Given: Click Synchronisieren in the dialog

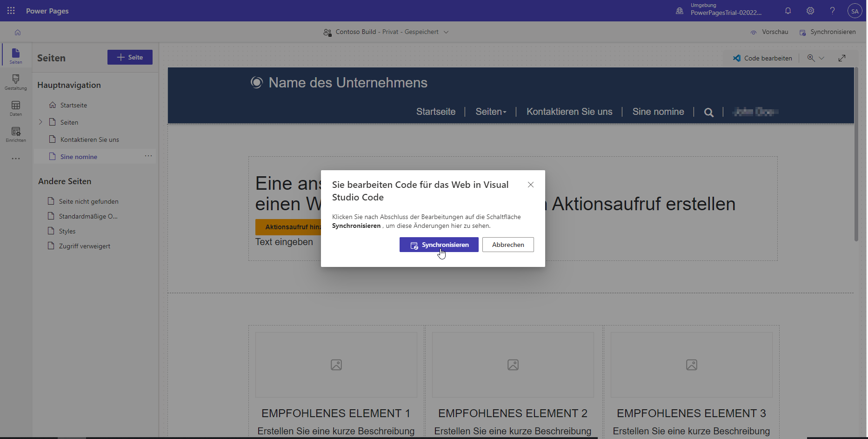Looking at the screenshot, I should [438, 245].
